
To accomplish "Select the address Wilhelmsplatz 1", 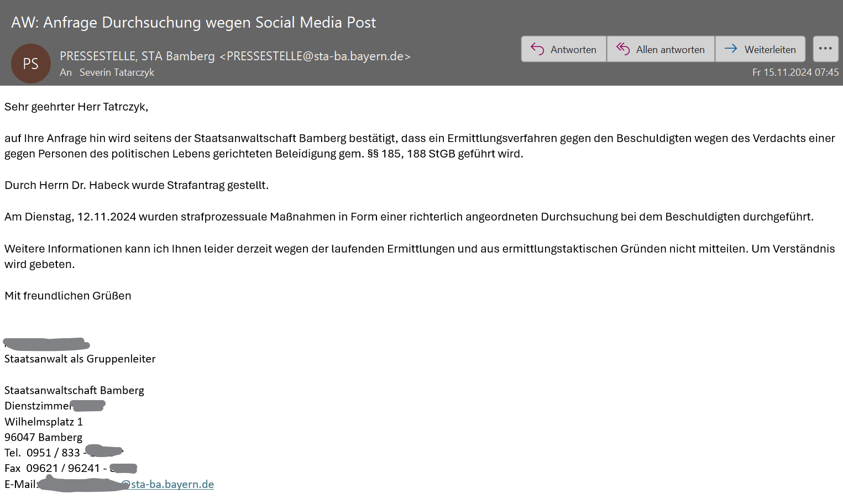I will pos(44,422).
